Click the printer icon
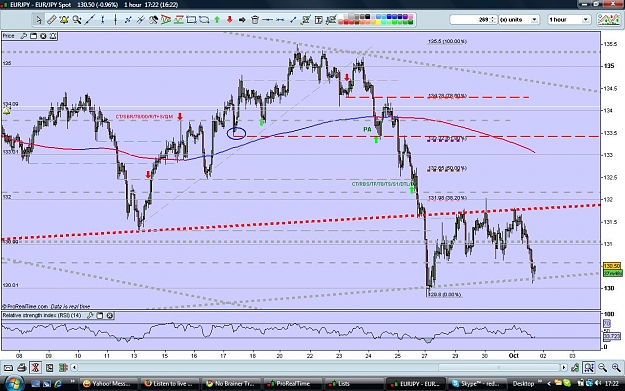The height and width of the screenshot is (391, 625). coord(22,367)
